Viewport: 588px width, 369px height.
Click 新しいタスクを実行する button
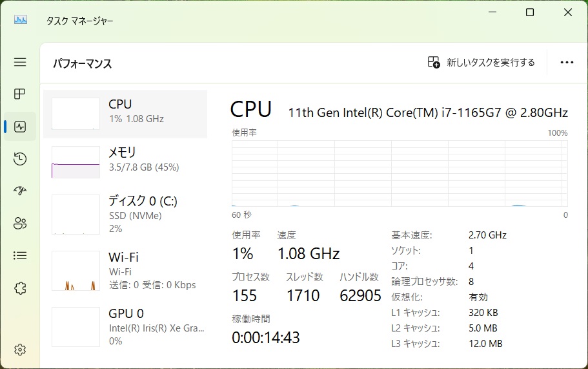[x=482, y=63]
